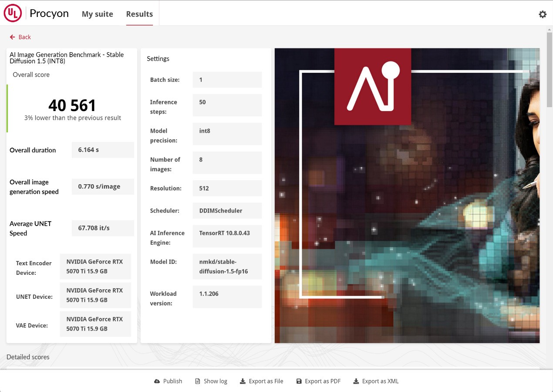Click the back arrow icon
This screenshot has height=392, width=553.
click(x=12, y=37)
